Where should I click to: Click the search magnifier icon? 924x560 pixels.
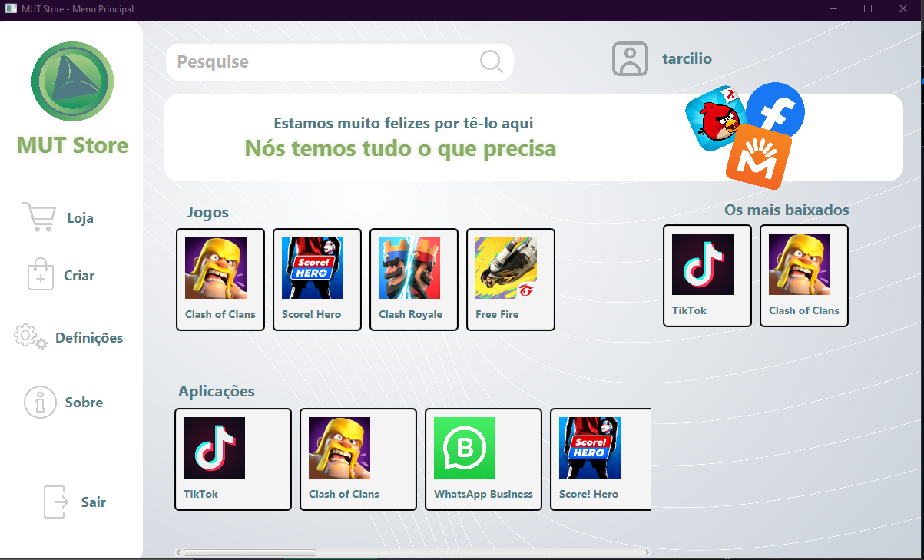[x=491, y=61]
